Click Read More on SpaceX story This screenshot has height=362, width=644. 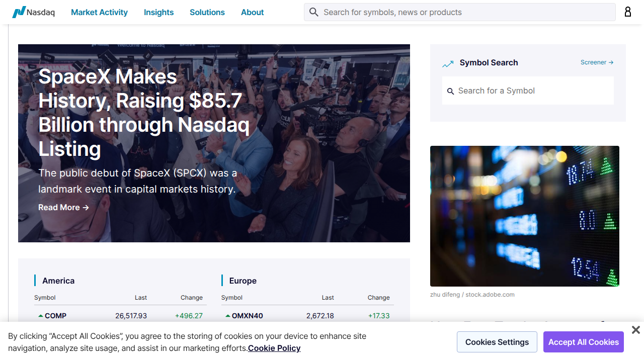tap(63, 207)
